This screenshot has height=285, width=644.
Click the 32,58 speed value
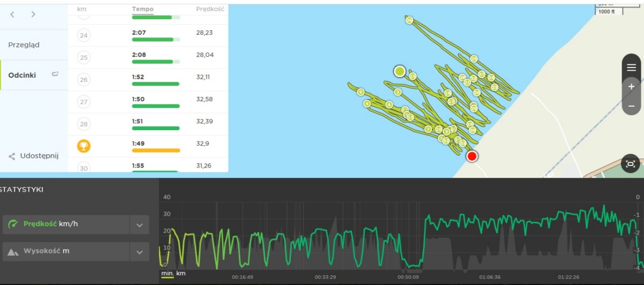tap(205, 99)
